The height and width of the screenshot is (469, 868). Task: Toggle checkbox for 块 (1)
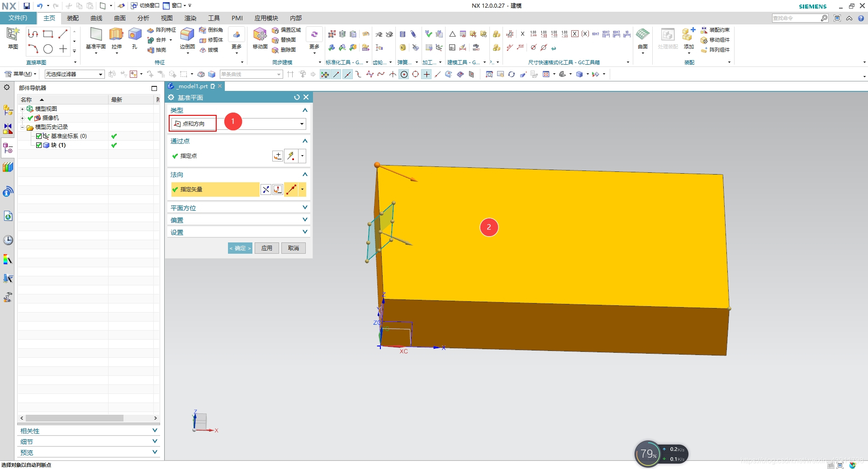click(39, 145)
